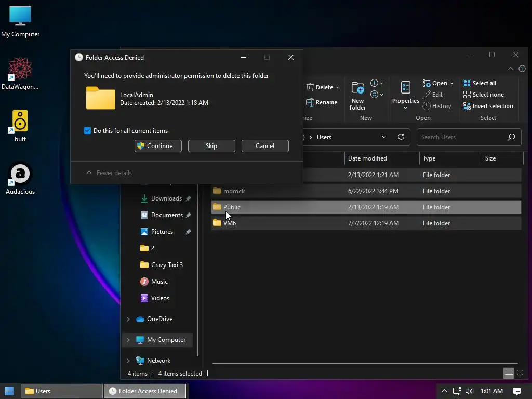532x399 pixels.
Task: Open Documents in navigation pane
Action: click(x=166, y=215)
